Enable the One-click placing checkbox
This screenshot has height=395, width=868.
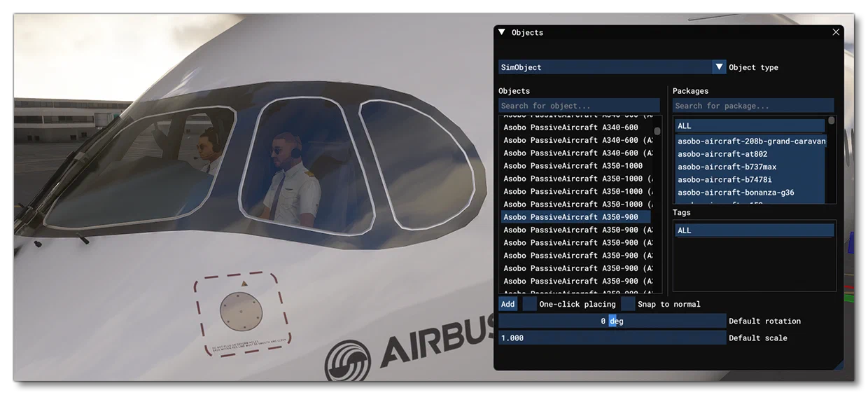coord(530,304)
